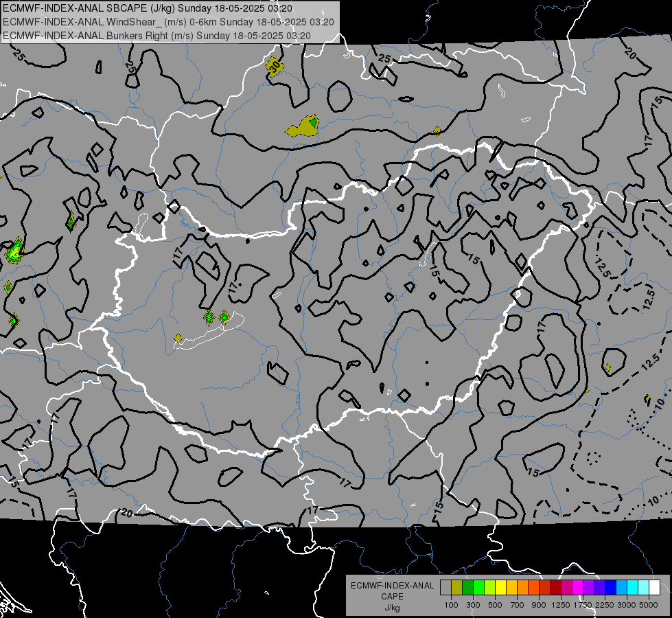
Task: Select the purple swatch after 1750
Action: pos(589,588)
